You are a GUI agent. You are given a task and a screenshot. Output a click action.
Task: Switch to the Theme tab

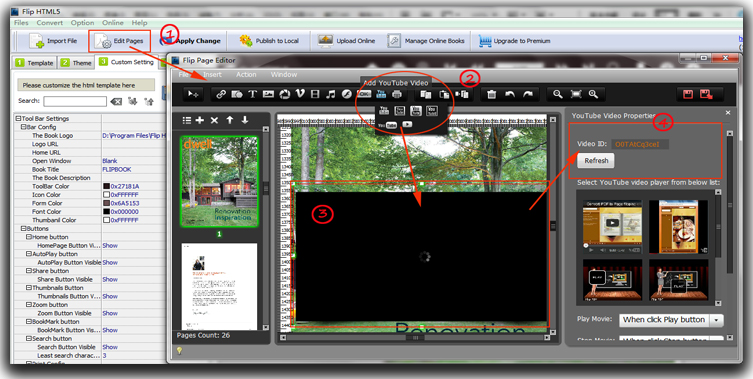pyautogui.click(x=76, y=62)
